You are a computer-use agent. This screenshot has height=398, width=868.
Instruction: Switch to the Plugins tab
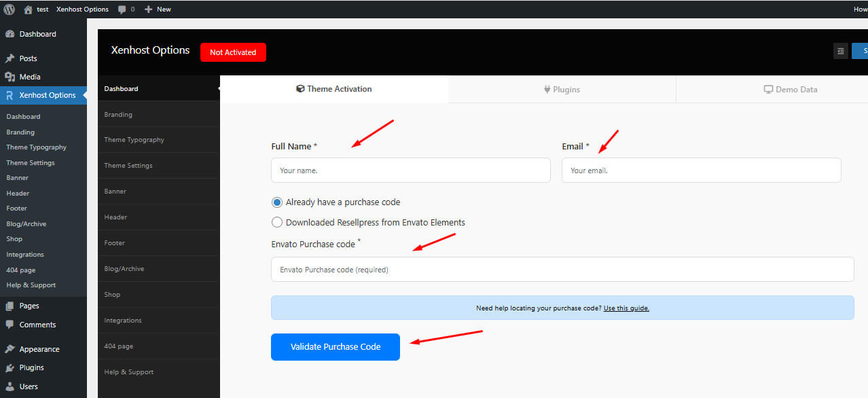coord(562,89)
